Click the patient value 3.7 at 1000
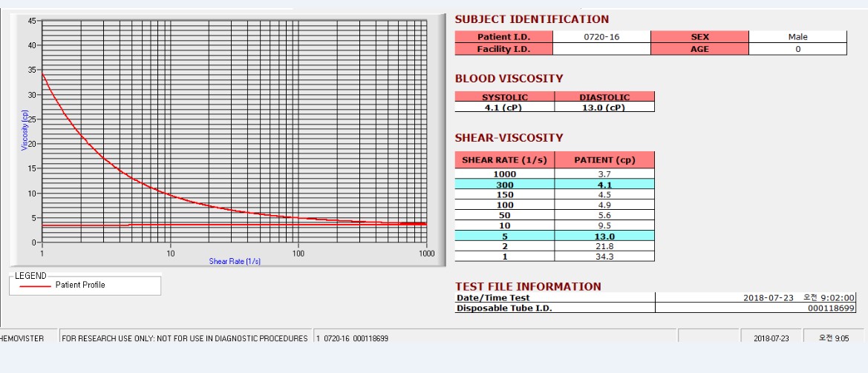 coord(604,174)
